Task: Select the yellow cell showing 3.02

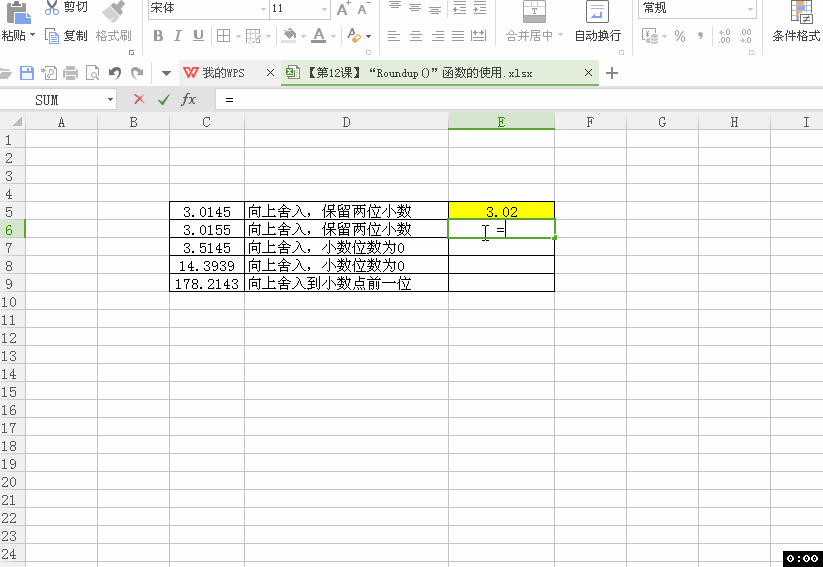Action: coord(501,211)
